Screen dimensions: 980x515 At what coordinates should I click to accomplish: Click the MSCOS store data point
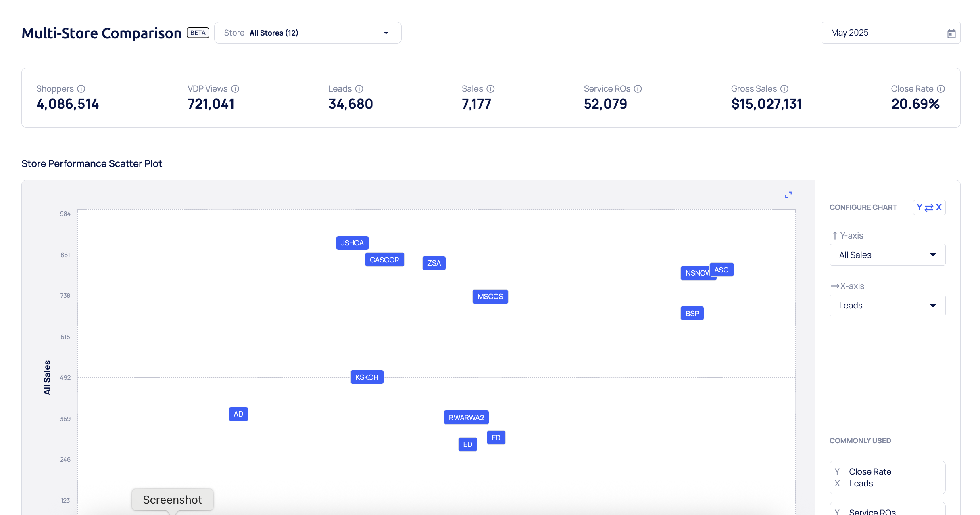(490, 297)
